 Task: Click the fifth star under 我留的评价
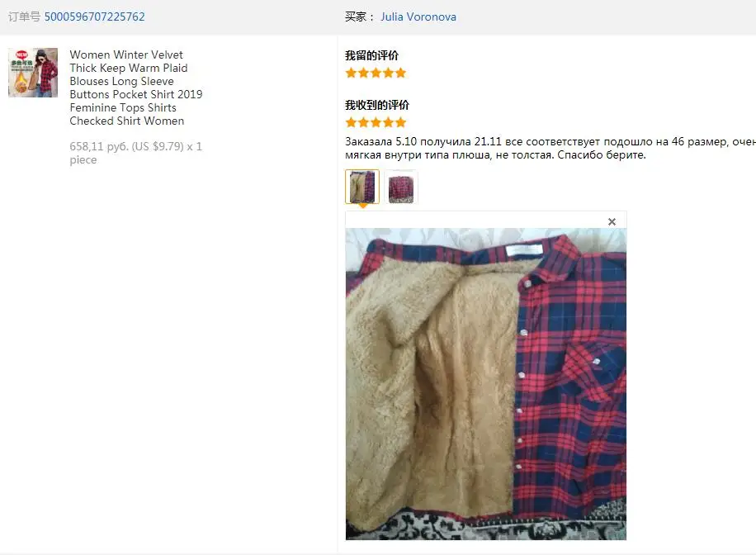400,73
